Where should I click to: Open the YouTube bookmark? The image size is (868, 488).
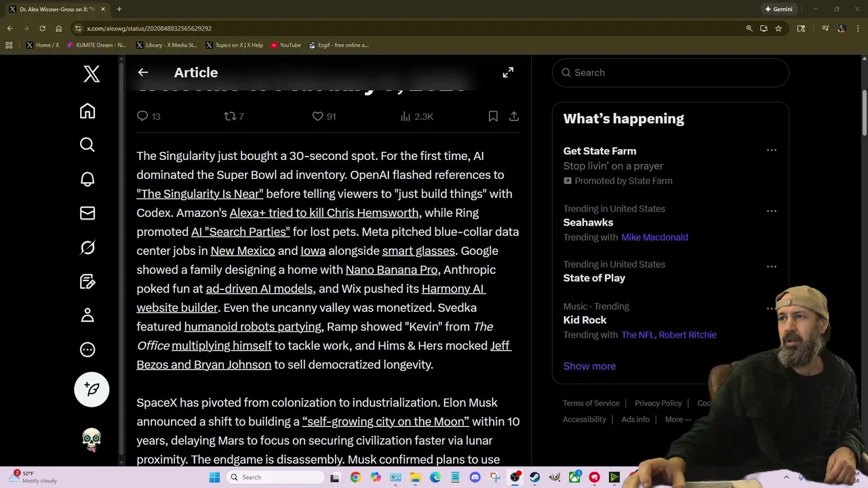pos(286,45)
